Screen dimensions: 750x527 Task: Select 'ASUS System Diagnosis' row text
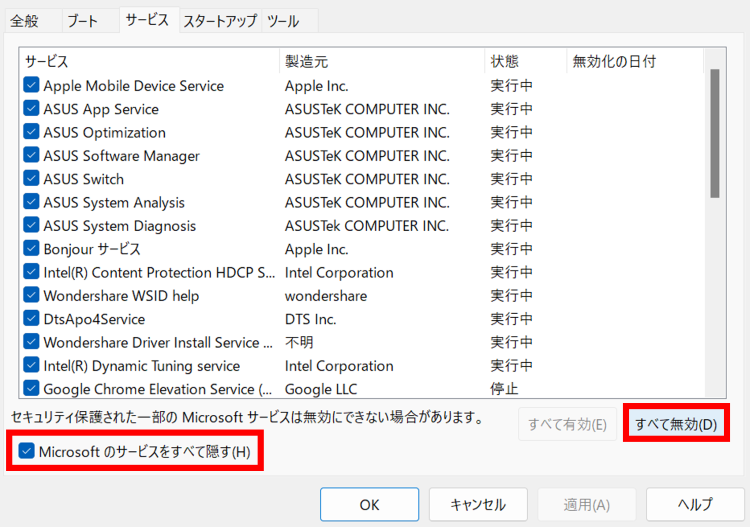click(120, 226)
